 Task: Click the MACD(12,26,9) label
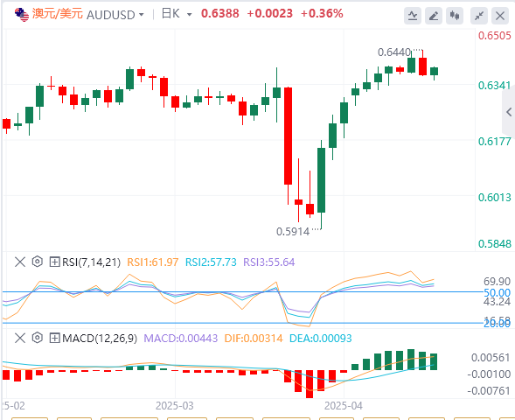point(100,338)
